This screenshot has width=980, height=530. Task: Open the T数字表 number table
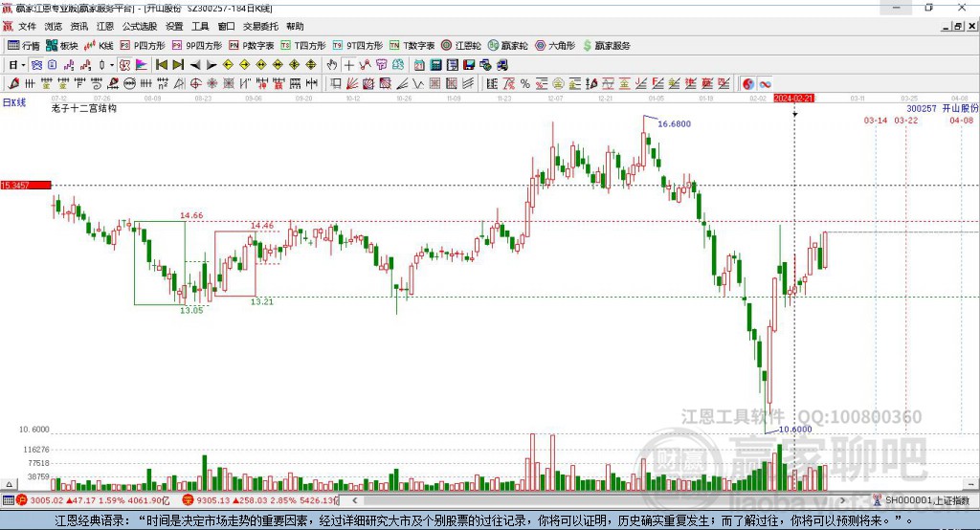point(412,46)
